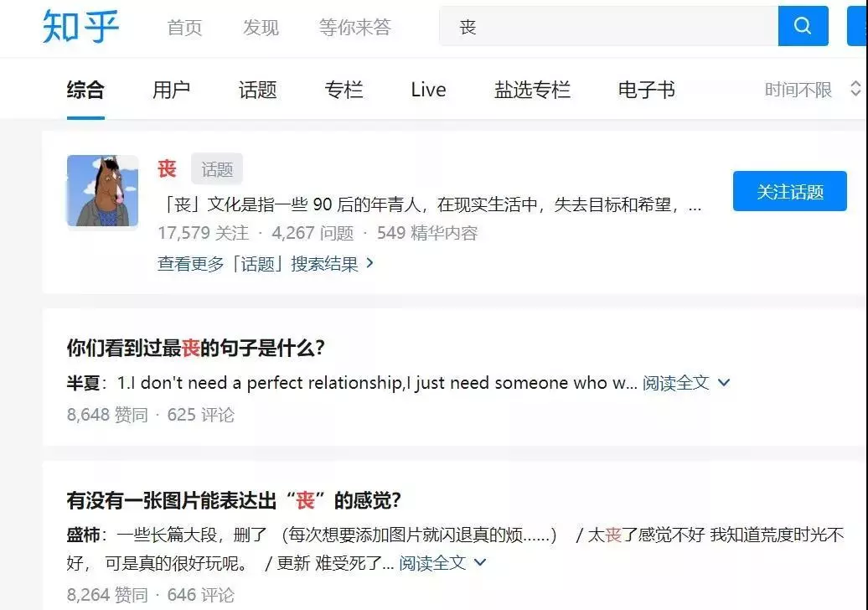Select the 专栏 tab
The height and width of the screenshot is (610, 868).
tap(344, 89)
